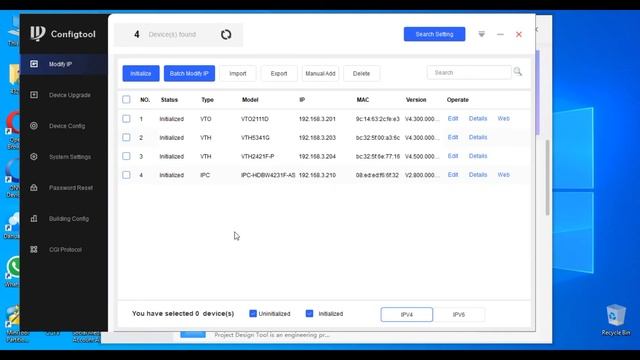Click the Delete button
The image size is (640, 360).
pos(361,73)
